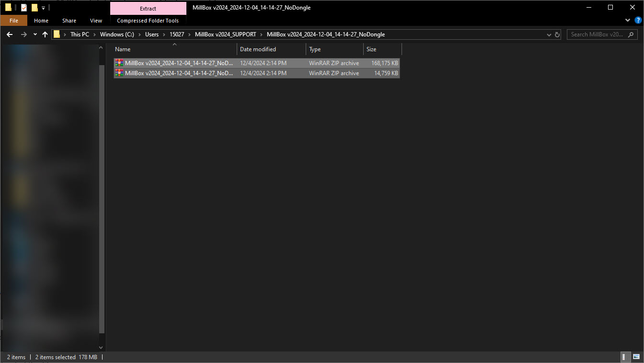Navigate to Users in breadcrumb
The image size is (644, 363).
click(152, 34)
